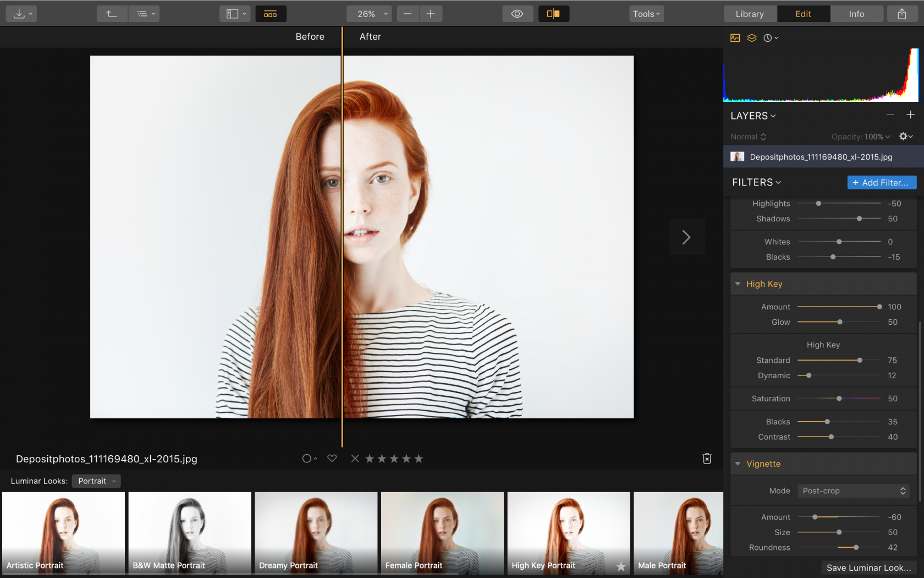Open the edit history clock icon
This screenshot has width=924, height=578.
(768, 37)
